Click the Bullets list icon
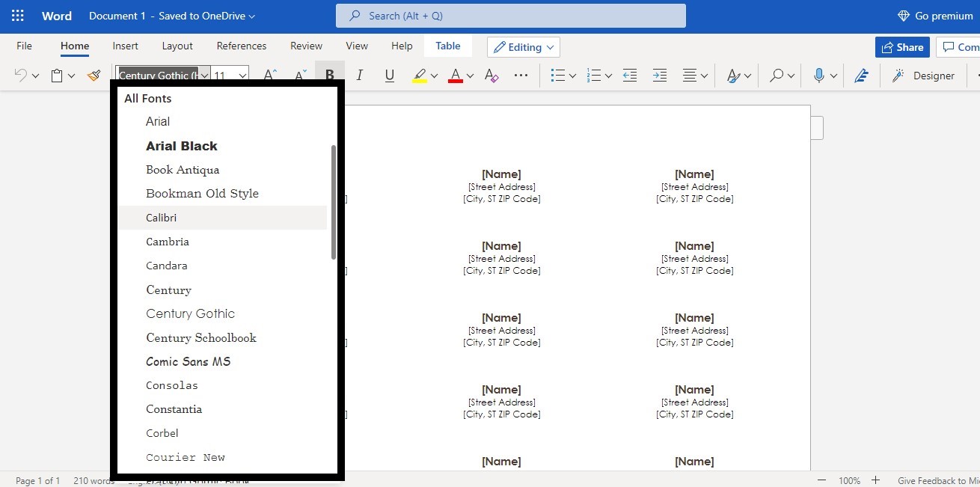This screenshot has height=487, width=980. [557, 76]
